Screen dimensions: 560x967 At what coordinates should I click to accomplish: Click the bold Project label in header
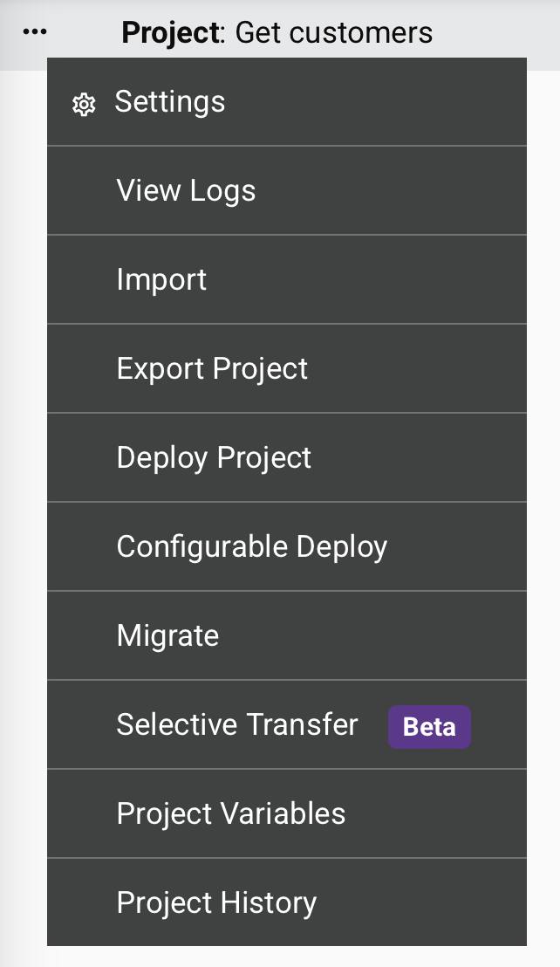(170, 33)
